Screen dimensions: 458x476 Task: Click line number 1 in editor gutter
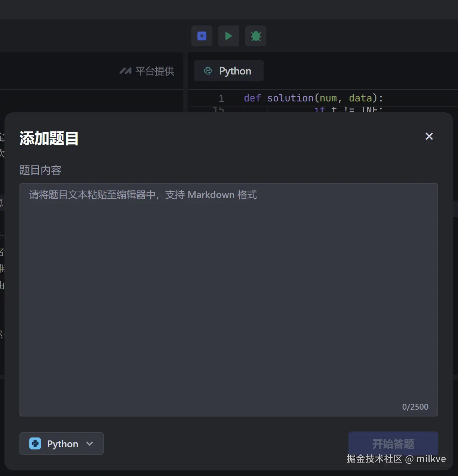click(221, 98)
